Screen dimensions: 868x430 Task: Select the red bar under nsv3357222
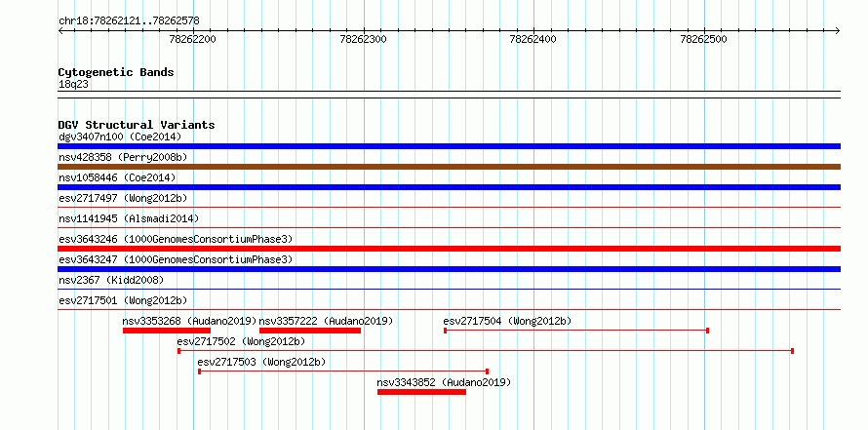[310, 331]
